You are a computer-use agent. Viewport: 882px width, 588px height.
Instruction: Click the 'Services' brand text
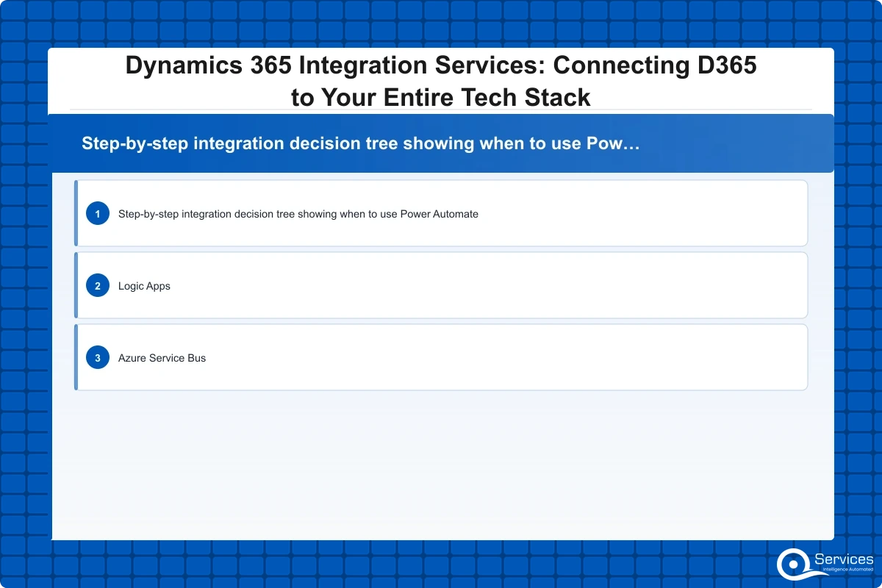coord(844,559)
